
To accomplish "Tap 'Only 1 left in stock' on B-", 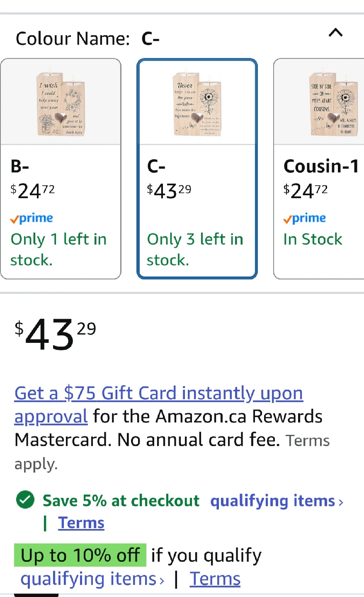I will pos(58,249).
